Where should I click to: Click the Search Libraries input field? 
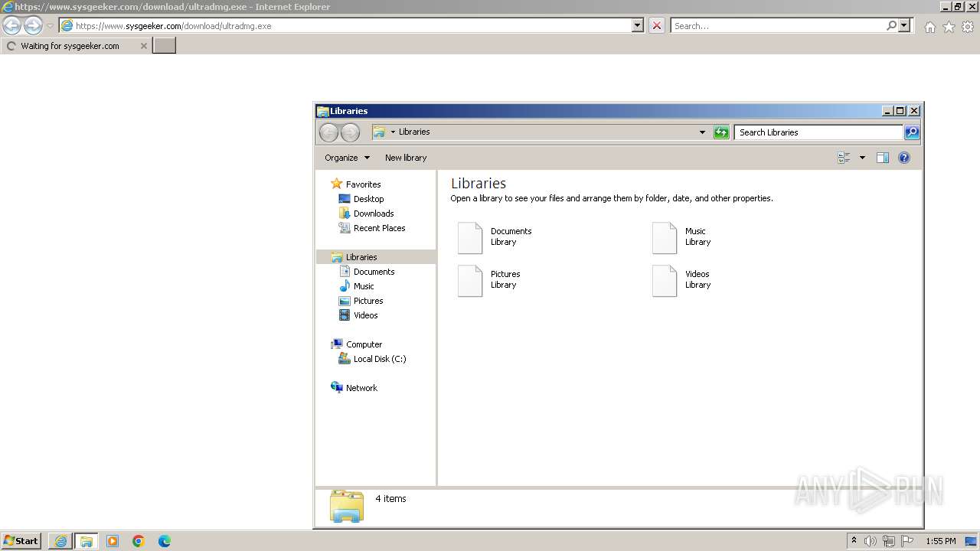pos(818,132)
